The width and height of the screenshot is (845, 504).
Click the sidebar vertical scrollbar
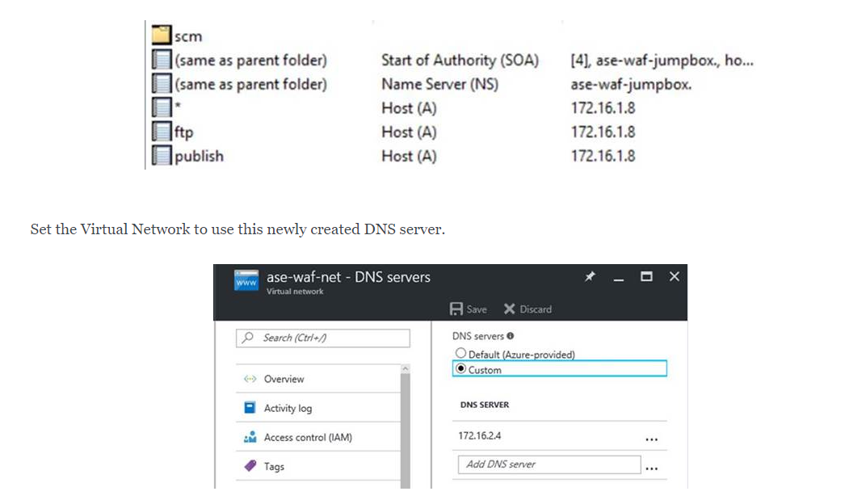coord(406,431)
